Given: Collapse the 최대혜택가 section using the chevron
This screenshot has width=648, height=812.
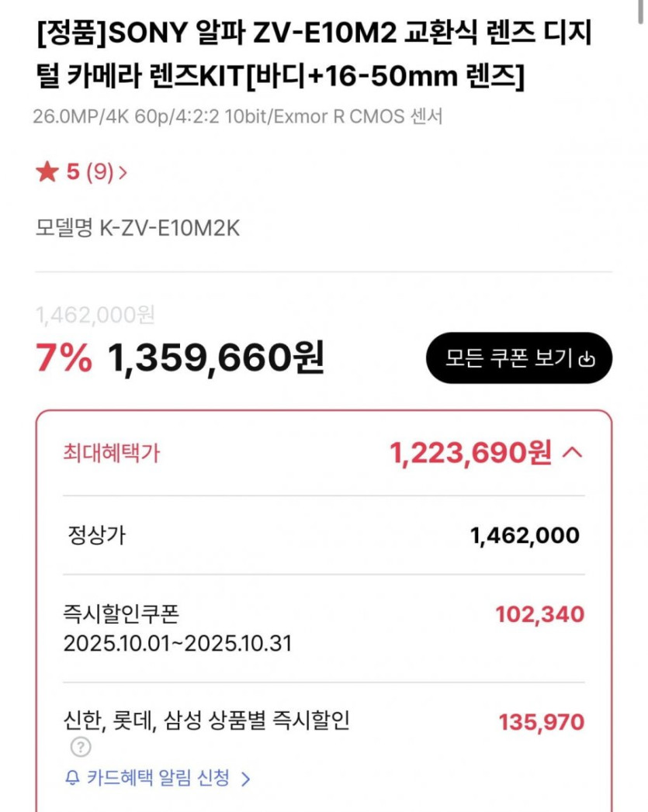Looking at the screenshot, I should (571, 452).
